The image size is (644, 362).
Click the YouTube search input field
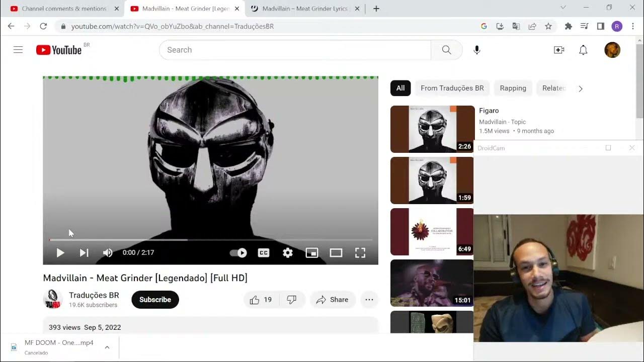tap(295, 50)
